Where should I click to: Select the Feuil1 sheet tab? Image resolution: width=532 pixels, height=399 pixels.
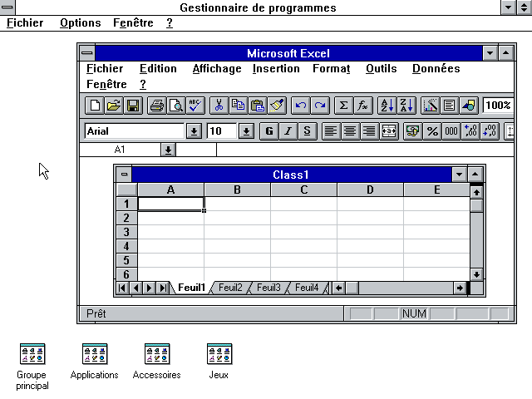coord(192,288)
